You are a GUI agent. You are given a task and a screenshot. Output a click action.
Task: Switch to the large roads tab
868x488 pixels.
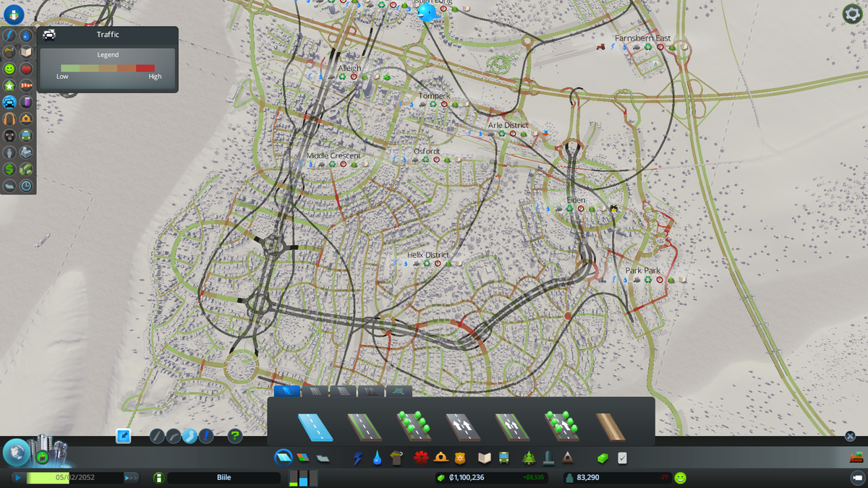coord(343,391)
